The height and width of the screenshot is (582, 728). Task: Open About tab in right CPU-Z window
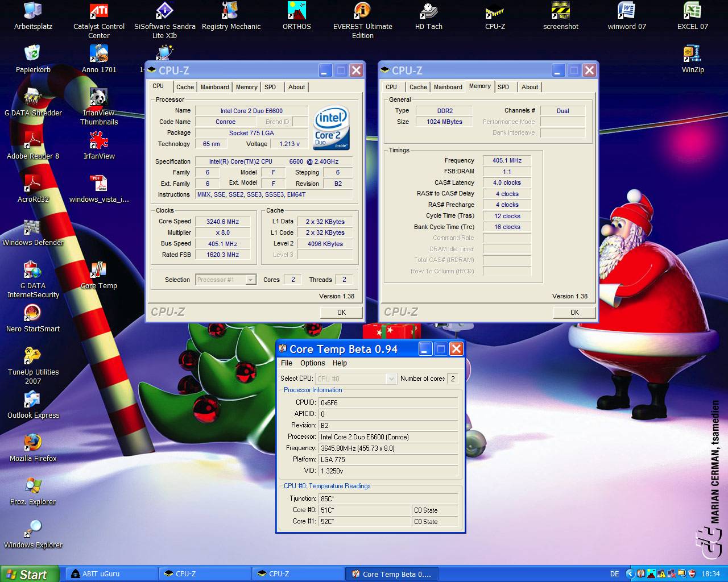530,87
